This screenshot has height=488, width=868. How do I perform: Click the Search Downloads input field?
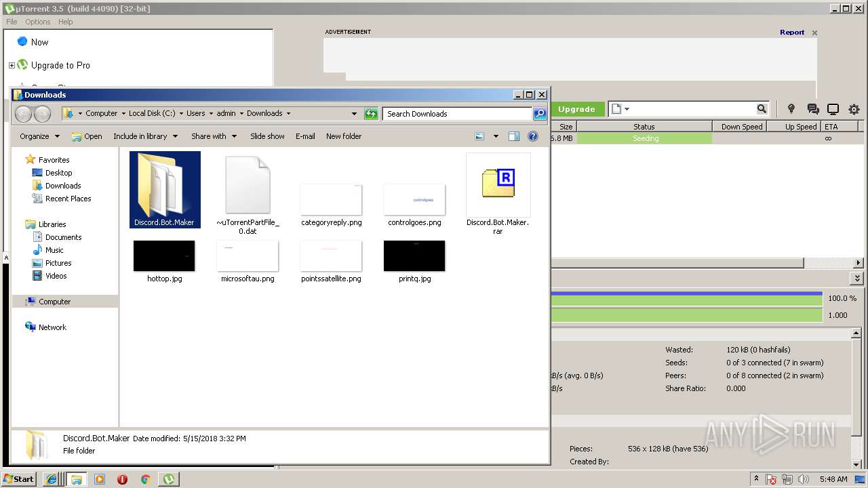click(x=457, y=114)
